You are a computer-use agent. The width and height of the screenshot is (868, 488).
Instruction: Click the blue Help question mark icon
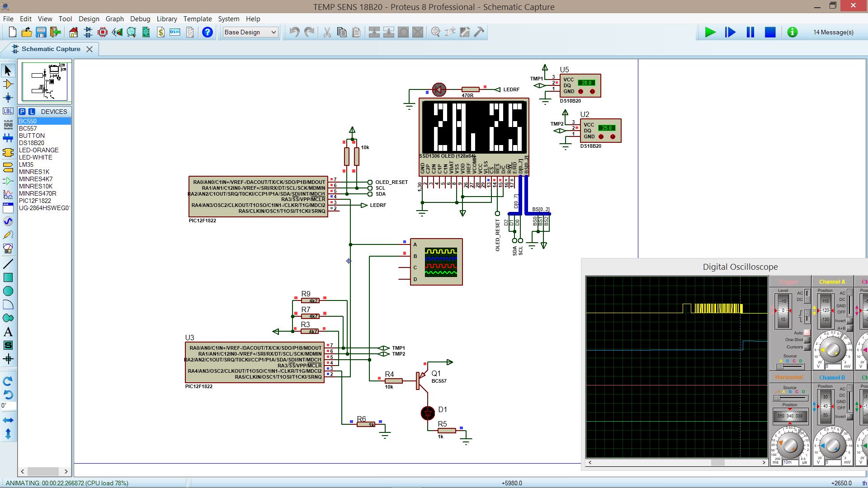click(208, 32)
